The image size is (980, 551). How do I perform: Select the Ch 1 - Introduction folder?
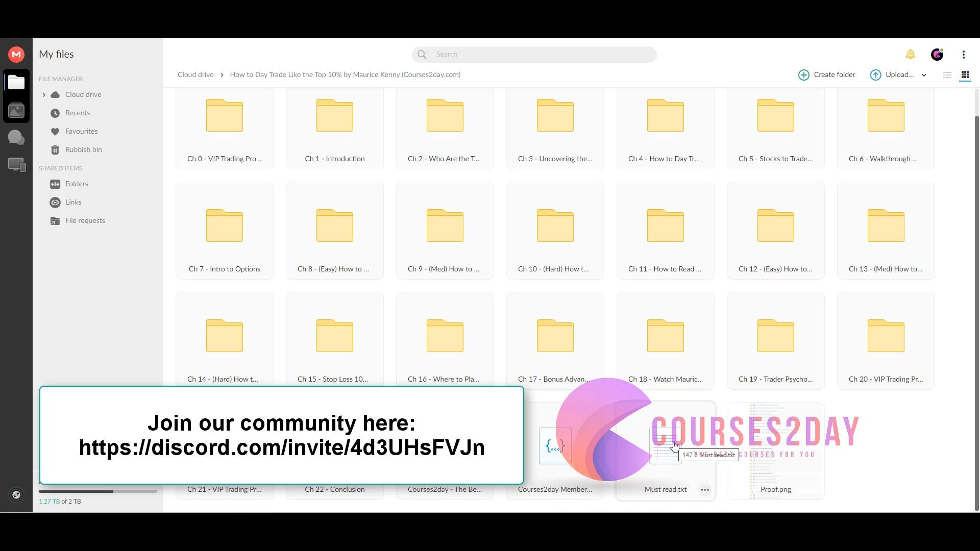pyautogui.click(x=335, y=128)
